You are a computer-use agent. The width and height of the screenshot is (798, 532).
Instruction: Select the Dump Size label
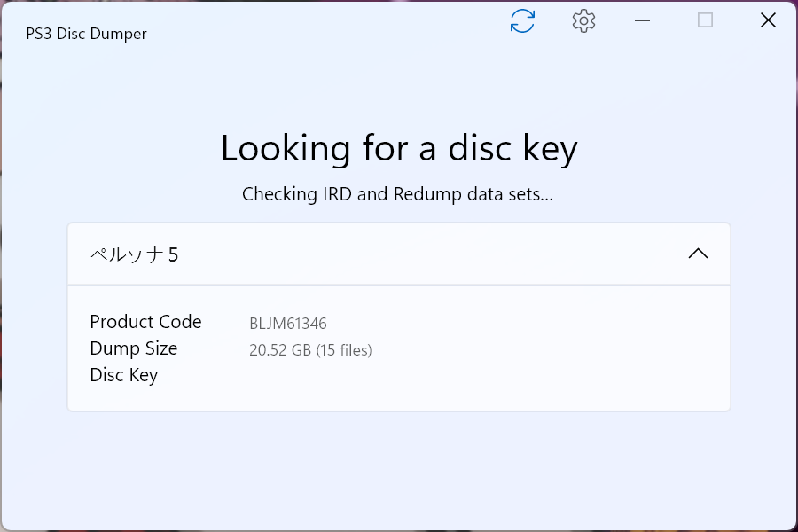133,348
